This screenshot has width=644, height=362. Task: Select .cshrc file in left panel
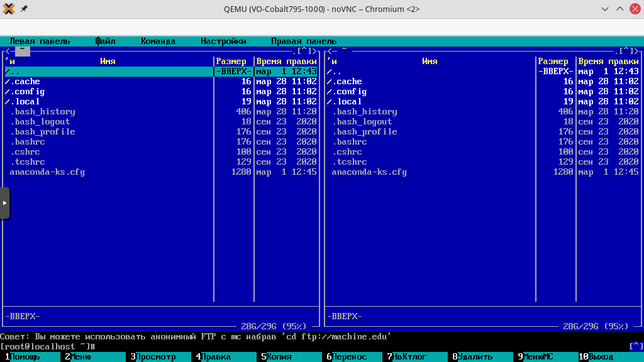coord(161,152)
